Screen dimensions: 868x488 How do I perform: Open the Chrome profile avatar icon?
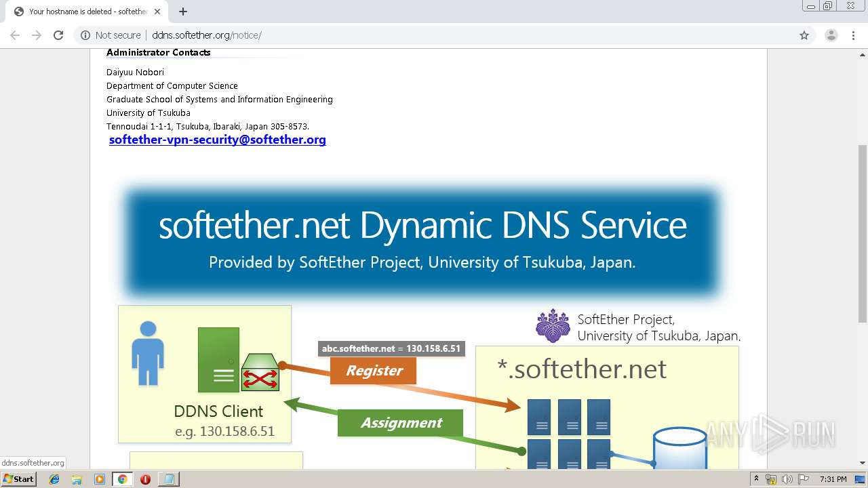[831, 35]
